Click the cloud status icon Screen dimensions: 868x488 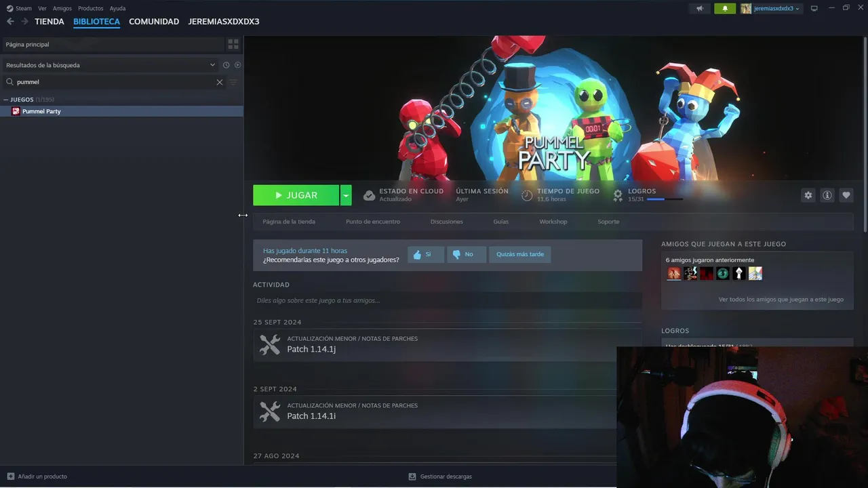(x=369, y=195)
